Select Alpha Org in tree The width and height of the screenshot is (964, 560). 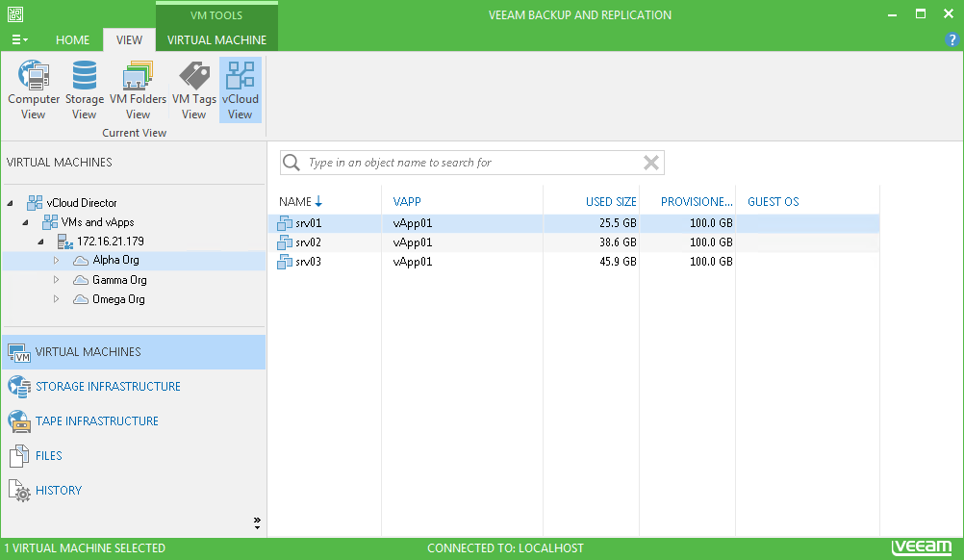tap(115, 260)
